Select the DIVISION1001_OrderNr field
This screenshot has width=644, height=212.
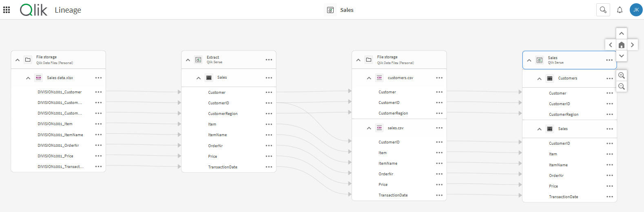click(58, 146)
